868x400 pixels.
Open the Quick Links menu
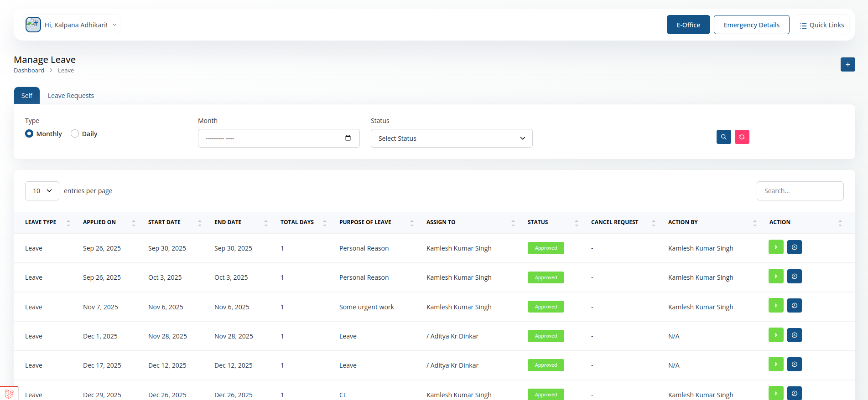pos(821,25)
